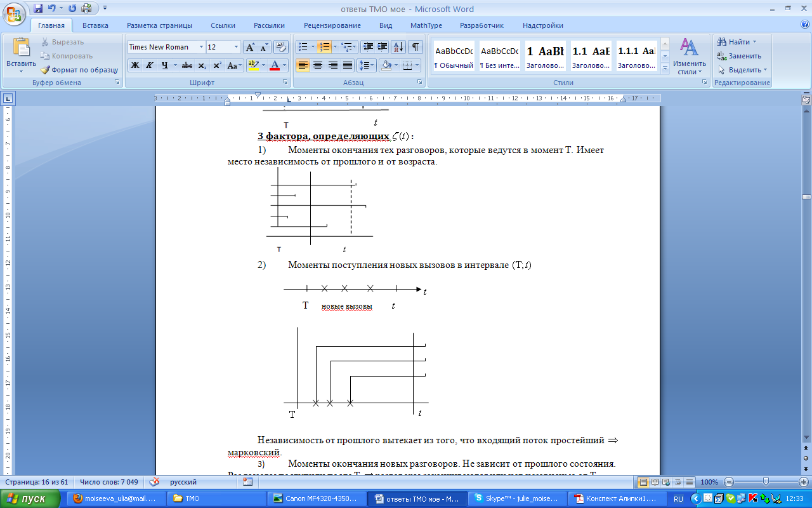Click the quick print icon
The height and width of the screenshot is (508, 812).
point(86,8)
